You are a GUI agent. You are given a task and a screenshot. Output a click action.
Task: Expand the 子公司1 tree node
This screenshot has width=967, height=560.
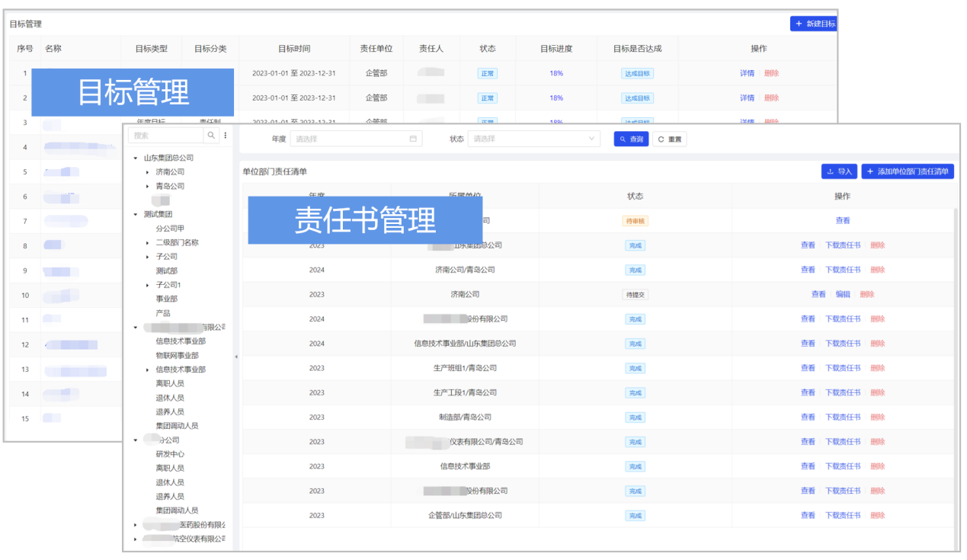coord(148,285)
